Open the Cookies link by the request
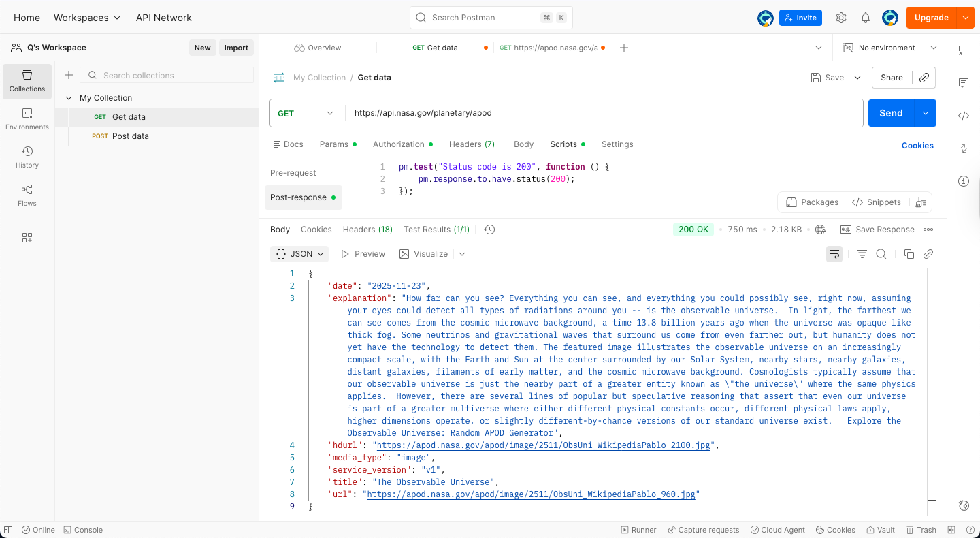The width and height of the screenshot is (980, 538). tap(917, 145)
